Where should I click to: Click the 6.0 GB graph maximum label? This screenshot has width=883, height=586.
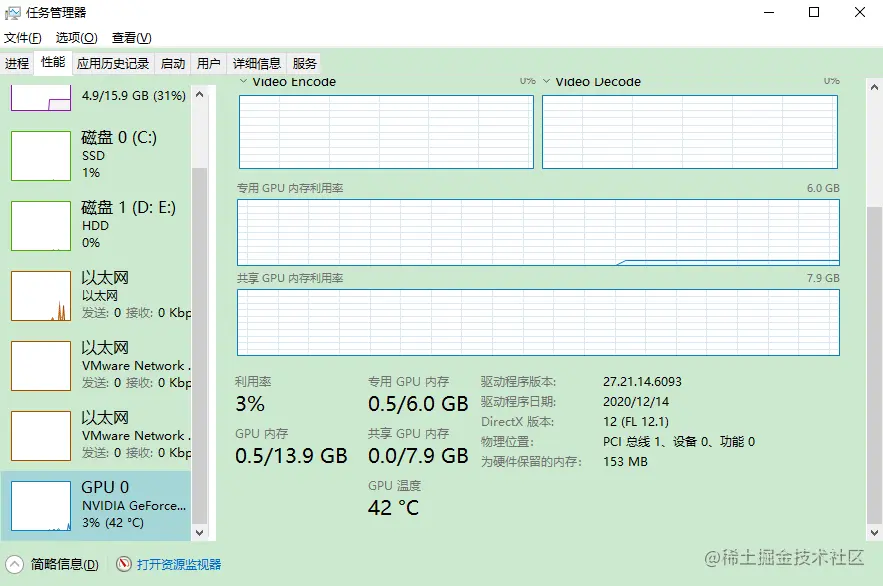click(823, 188)
